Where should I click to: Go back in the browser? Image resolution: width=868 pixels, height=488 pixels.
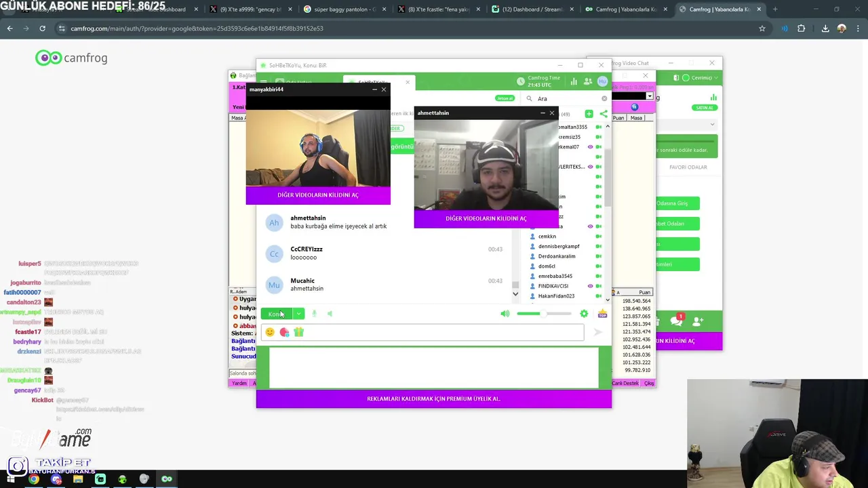coord(9,28)
